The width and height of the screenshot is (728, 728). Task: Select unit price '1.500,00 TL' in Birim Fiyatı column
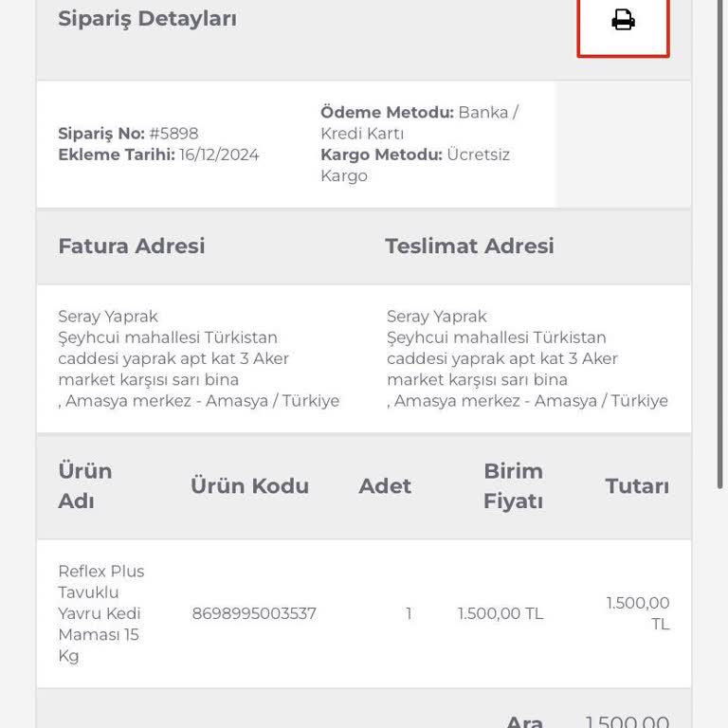500,614
